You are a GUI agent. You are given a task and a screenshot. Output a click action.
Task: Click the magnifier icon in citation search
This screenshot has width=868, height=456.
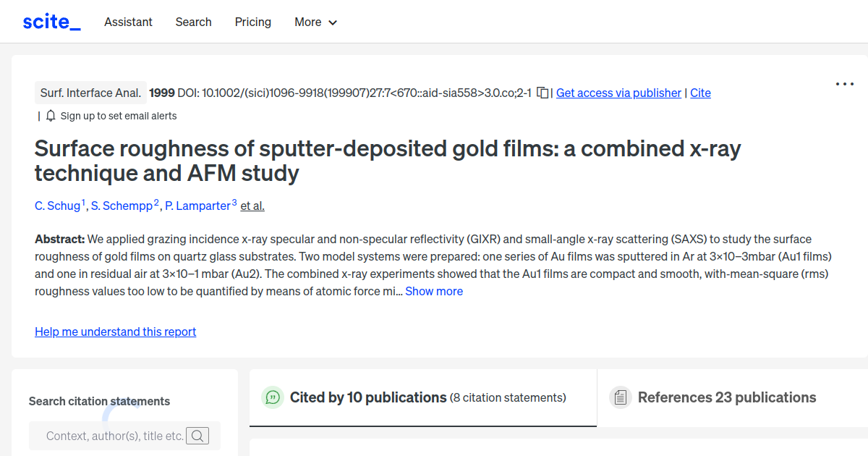click(197, 435)
